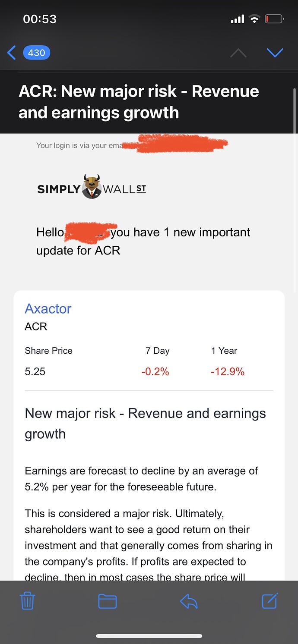Tap the trash icon to delete email
This screenshot has width=298, height=644.
pyautogui.click(x=28, y=600)
